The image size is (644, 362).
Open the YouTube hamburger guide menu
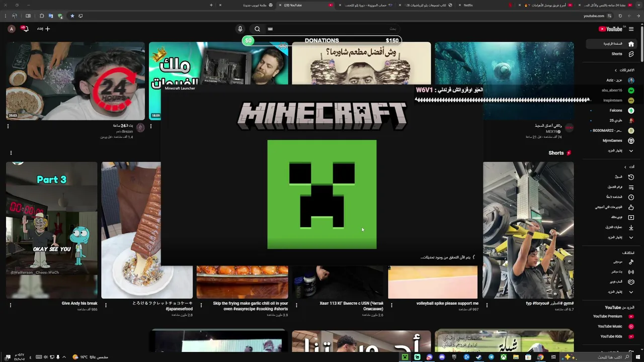coord(631,29)
